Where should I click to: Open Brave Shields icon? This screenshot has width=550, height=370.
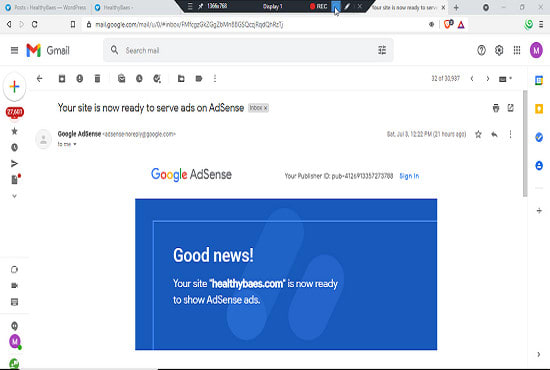click(448, 24)
